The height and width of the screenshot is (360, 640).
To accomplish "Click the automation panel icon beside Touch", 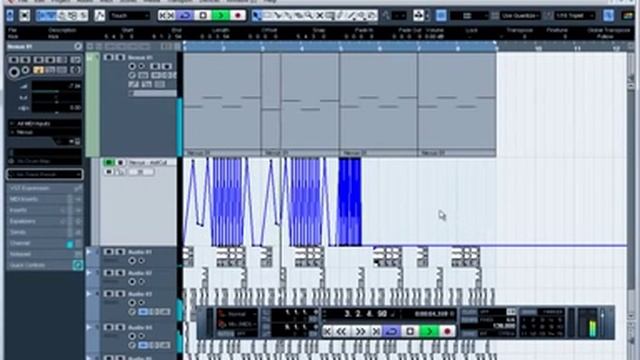I will [100, 16].
